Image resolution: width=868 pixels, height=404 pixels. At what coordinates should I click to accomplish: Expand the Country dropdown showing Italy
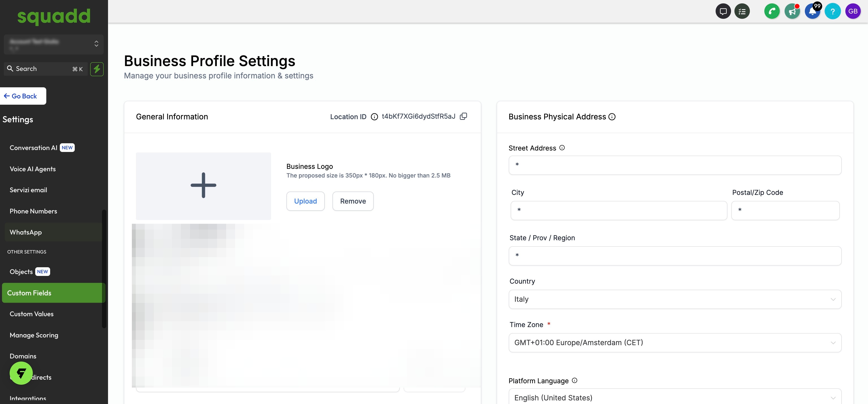pyautogui.click(x=675, y=299)
